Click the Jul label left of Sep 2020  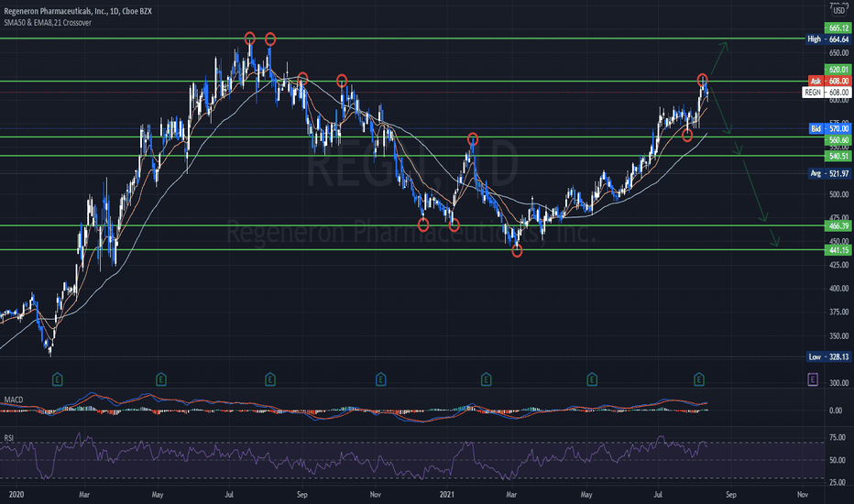(229, 495)
